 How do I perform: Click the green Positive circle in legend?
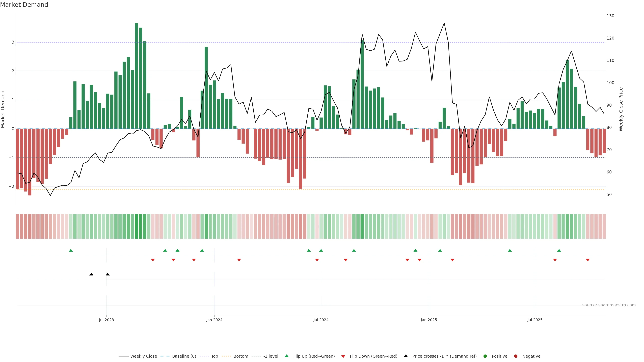tap(485, 356)
